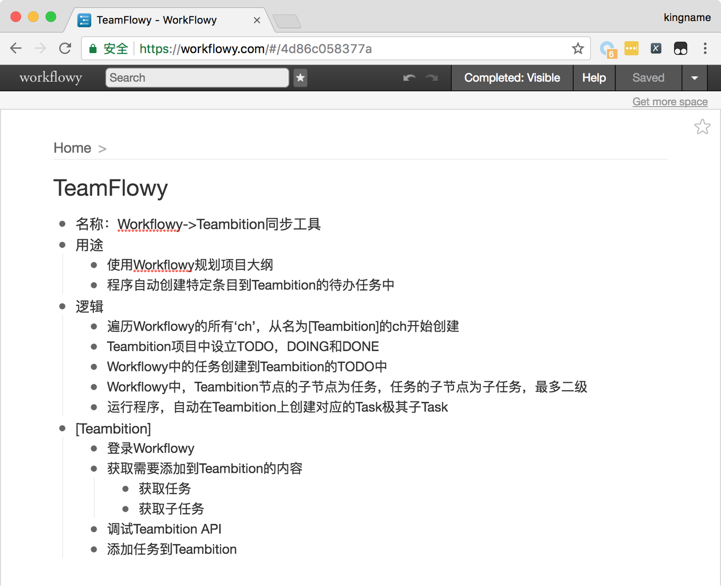Click the padlock security icon in address bar

point(93,48)
